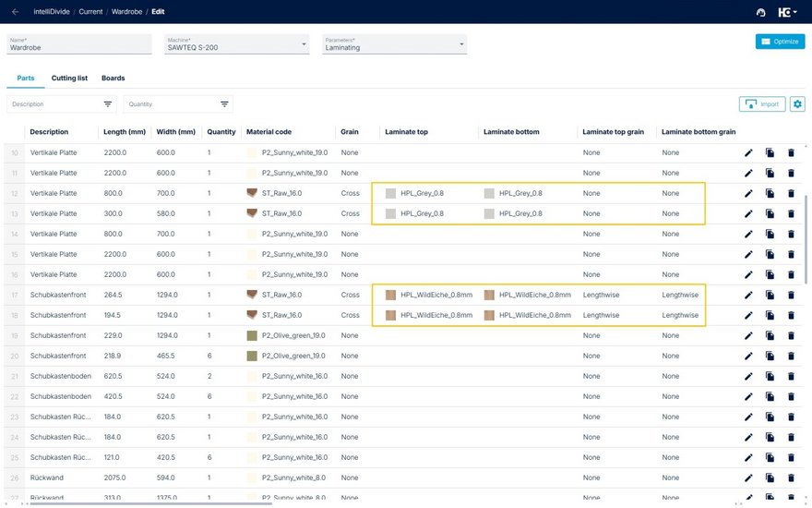
Task: Expand the Machine SAWTEQ S-200 dropdown
Action: coord(304,44)
